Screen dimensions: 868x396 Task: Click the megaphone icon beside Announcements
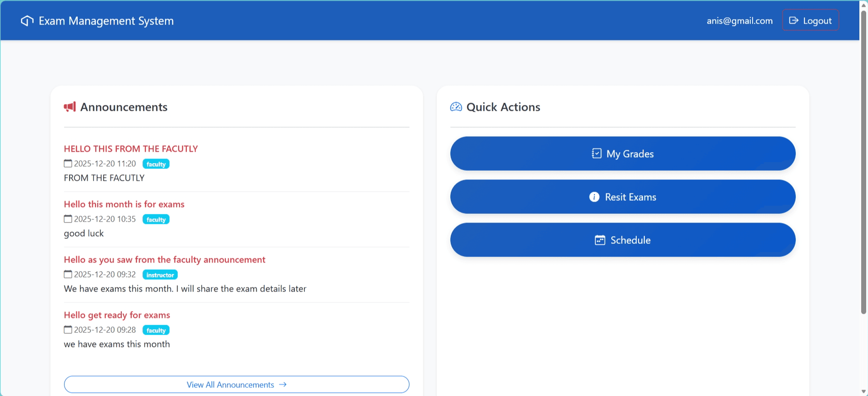pos(70,107)
